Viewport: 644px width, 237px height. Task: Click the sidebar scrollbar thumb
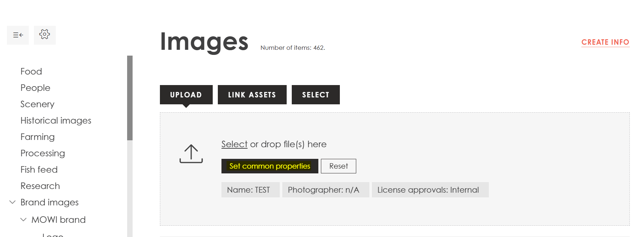130,98
